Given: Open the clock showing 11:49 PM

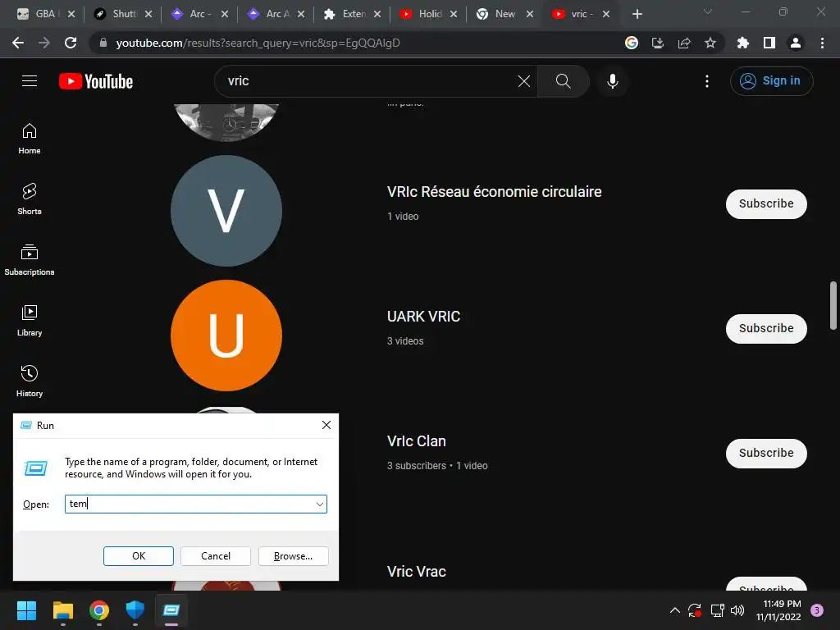Looking at the screenshot, I should [x=778, y=610].
